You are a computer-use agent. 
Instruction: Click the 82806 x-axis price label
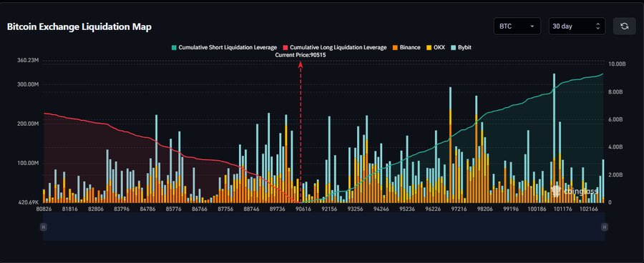[96, 209]
